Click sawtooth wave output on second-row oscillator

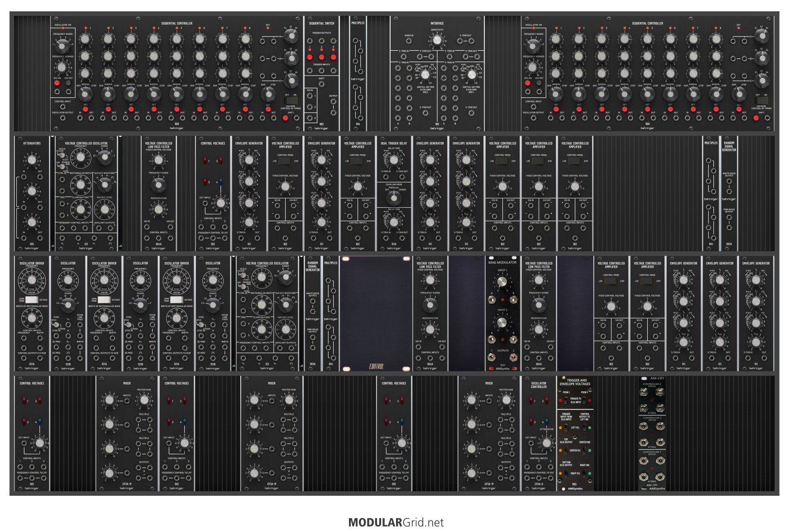tap(94, 238)
